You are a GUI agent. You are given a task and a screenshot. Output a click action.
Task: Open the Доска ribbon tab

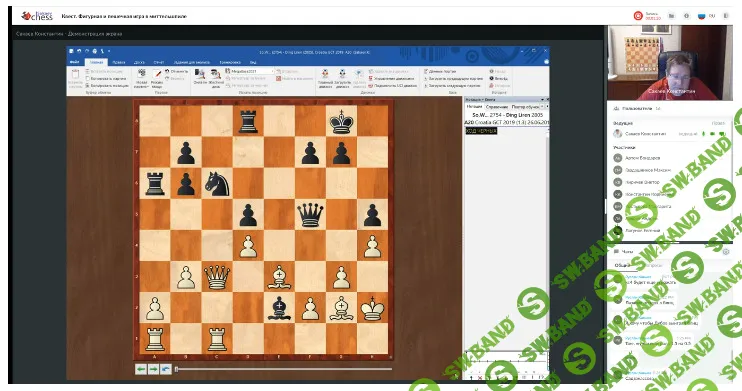139,62
